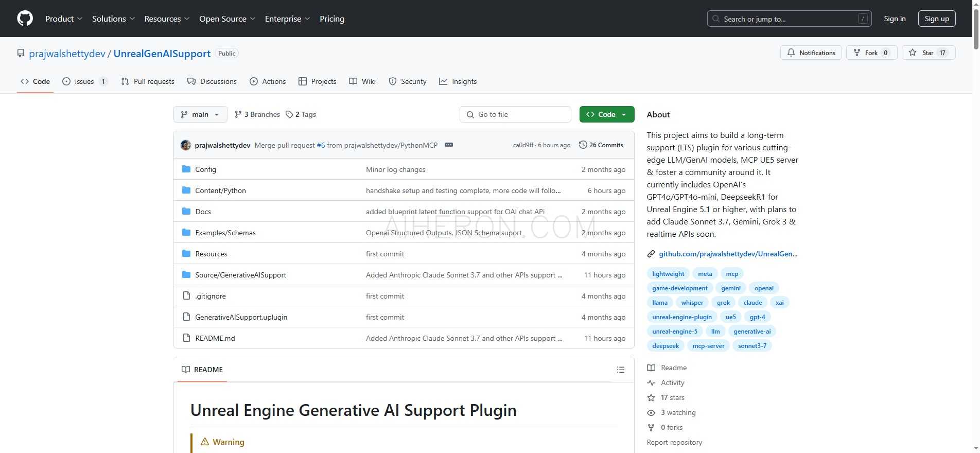Click the repository link chain icon
The image size is (980, 453).
pyautogui.click(x=651, y=254)
